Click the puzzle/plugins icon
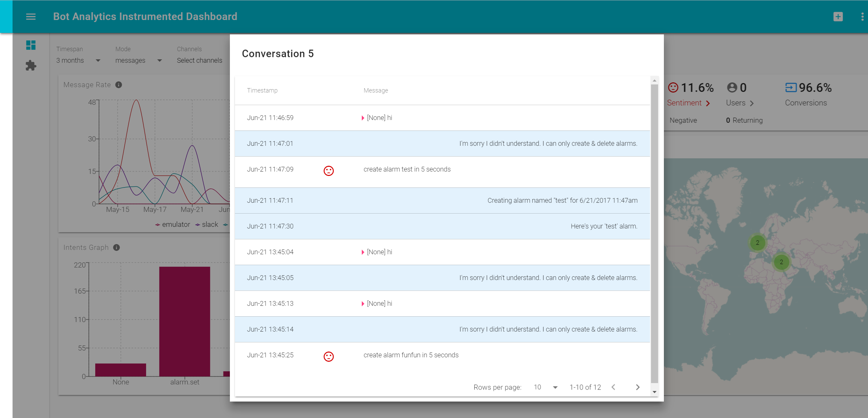Image resolution: width=868 pixels, height=418 pixels. 31,66
